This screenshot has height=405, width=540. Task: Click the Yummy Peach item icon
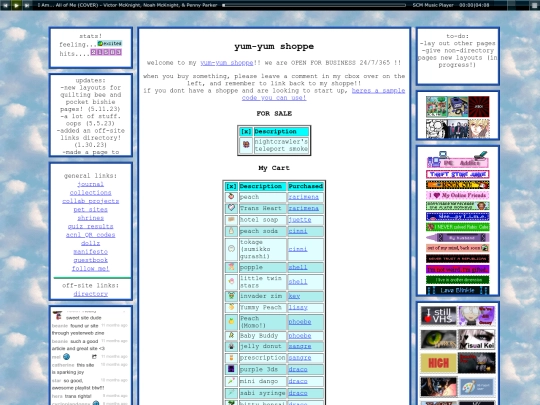click(231, 307)
